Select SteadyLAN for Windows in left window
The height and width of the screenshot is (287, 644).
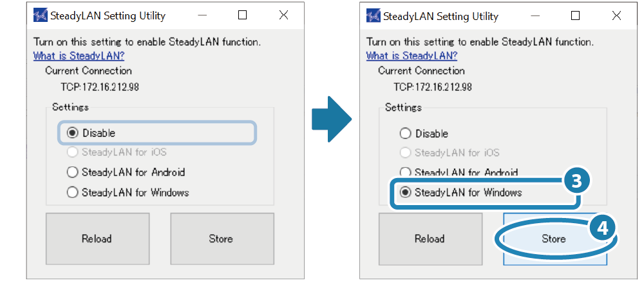point(72,192)
